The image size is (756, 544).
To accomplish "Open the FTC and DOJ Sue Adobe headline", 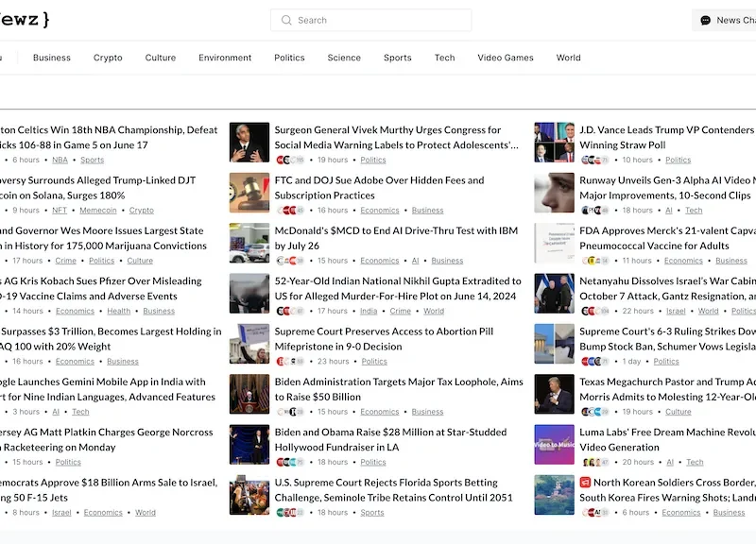I will tap(380, 188).
